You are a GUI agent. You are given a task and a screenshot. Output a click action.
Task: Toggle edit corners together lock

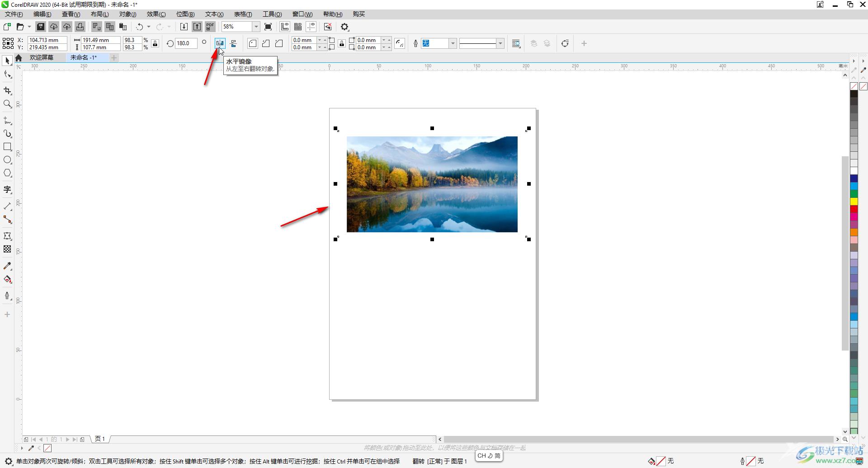pos(342,43)
